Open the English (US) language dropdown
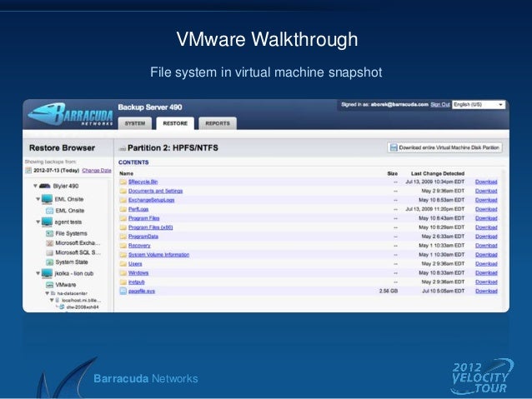532x399 pixels. pyautogui.click(x=479, y=104)
